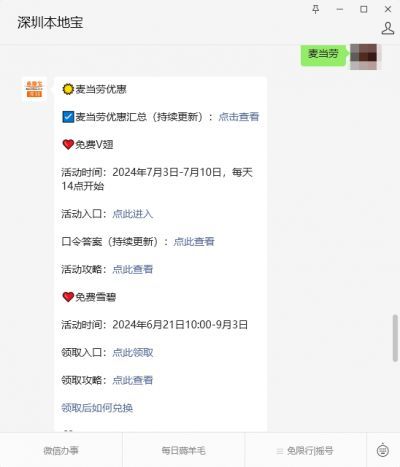Open 点此查看 link for 活动攻略

(133, 269)
